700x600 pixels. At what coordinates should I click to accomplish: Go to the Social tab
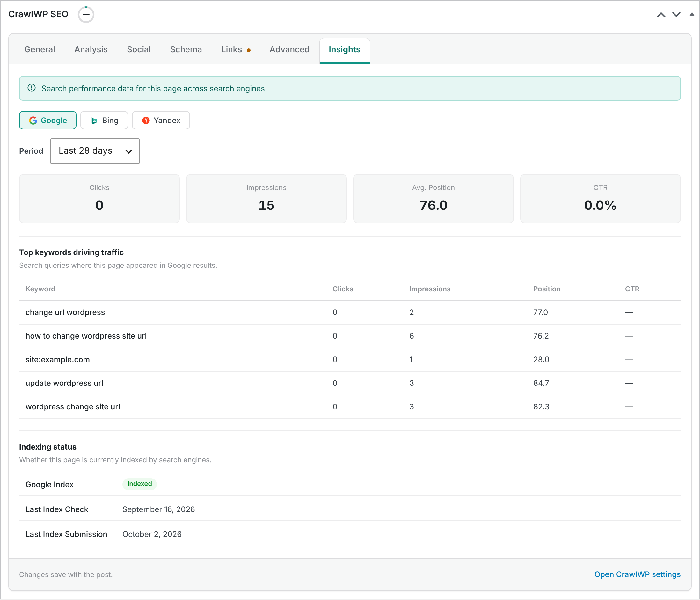click(x=139, y=49)
